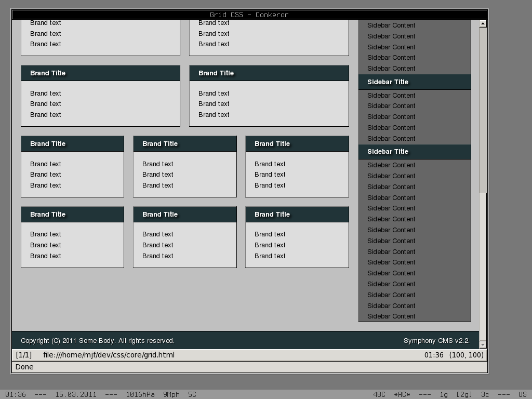Click the grid.html file URL in mode line
Screen dimensions: 532x399
coord(109,355)
